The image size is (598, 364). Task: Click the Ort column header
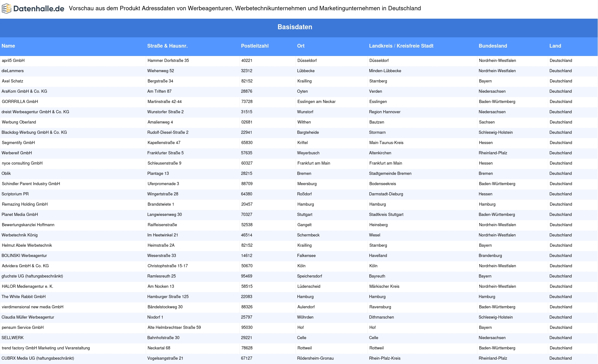pyautogui.click(x=301, y=46)
